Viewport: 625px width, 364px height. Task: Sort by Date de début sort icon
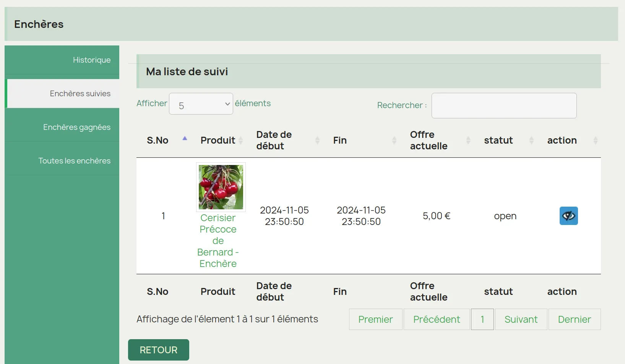[317, 141]
